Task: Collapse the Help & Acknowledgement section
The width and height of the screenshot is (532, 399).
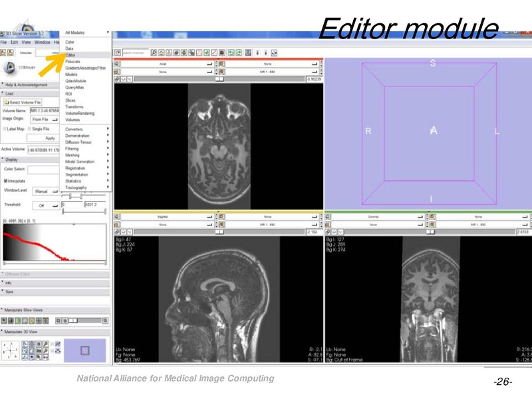Action: pyautogui.click(x=30, y=84)
